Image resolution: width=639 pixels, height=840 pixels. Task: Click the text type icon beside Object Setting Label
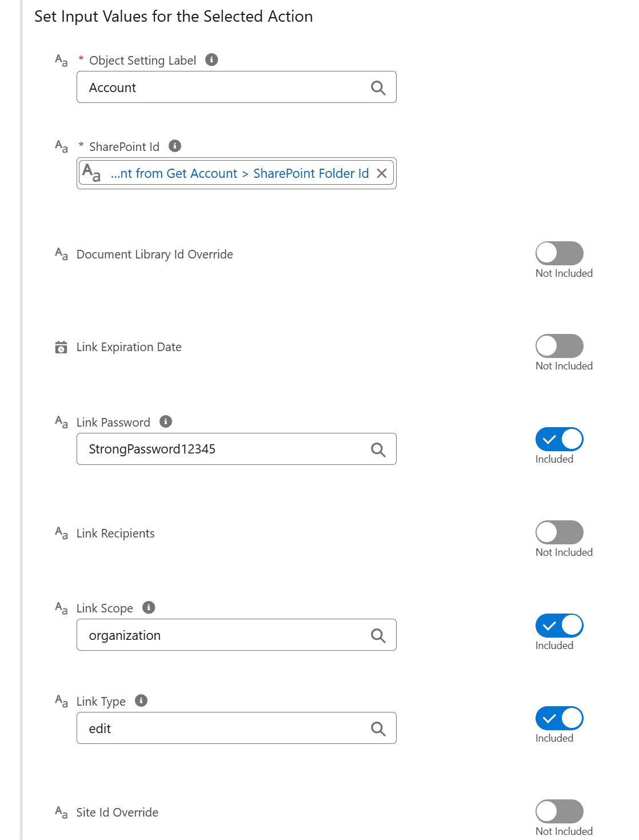[61, 59]
